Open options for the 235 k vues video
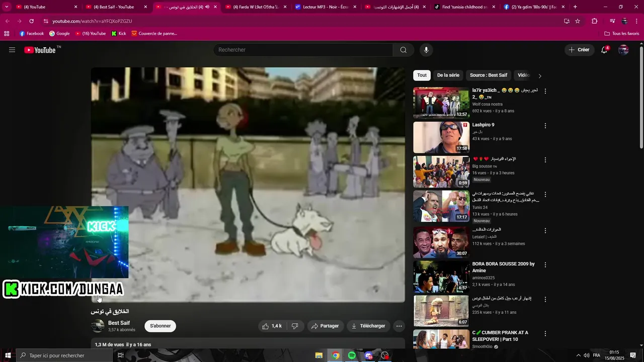This screenshot has height=362, width=644. [545, 299]
